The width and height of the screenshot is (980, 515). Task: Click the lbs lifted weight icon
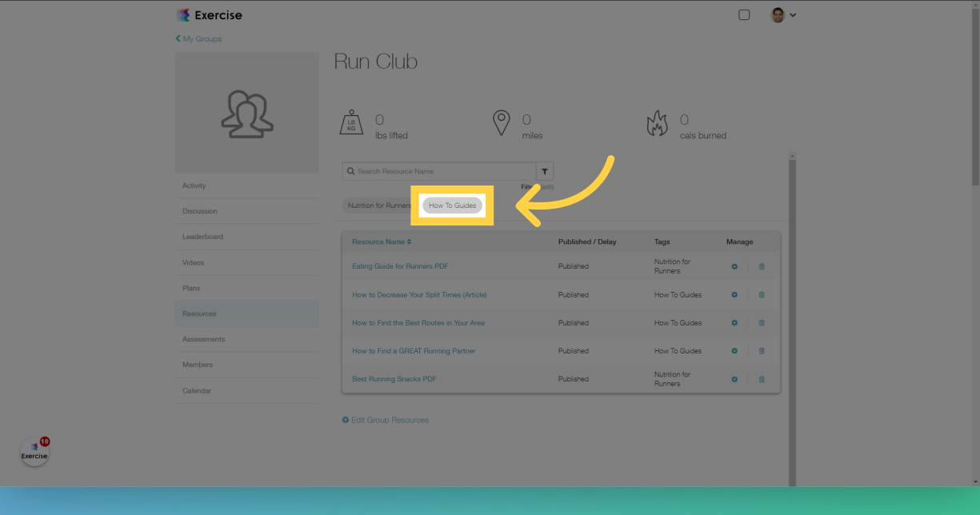pos(352,122)
